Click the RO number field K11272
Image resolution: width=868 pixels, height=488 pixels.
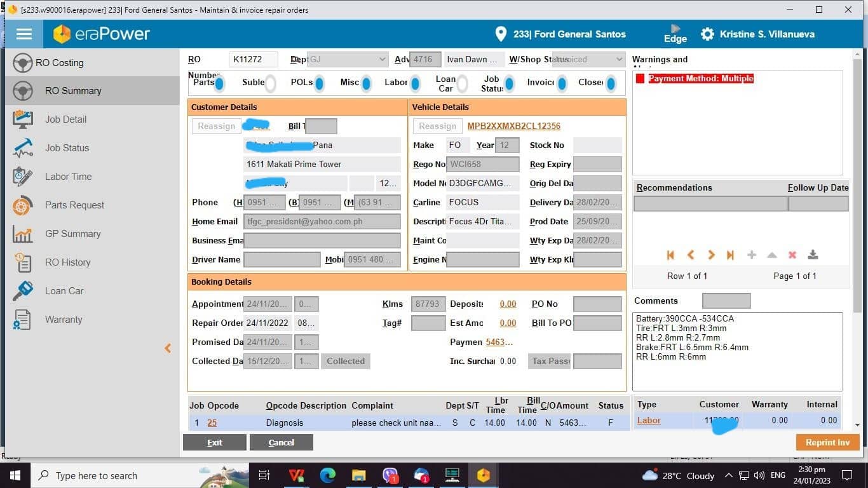[254, 59]
